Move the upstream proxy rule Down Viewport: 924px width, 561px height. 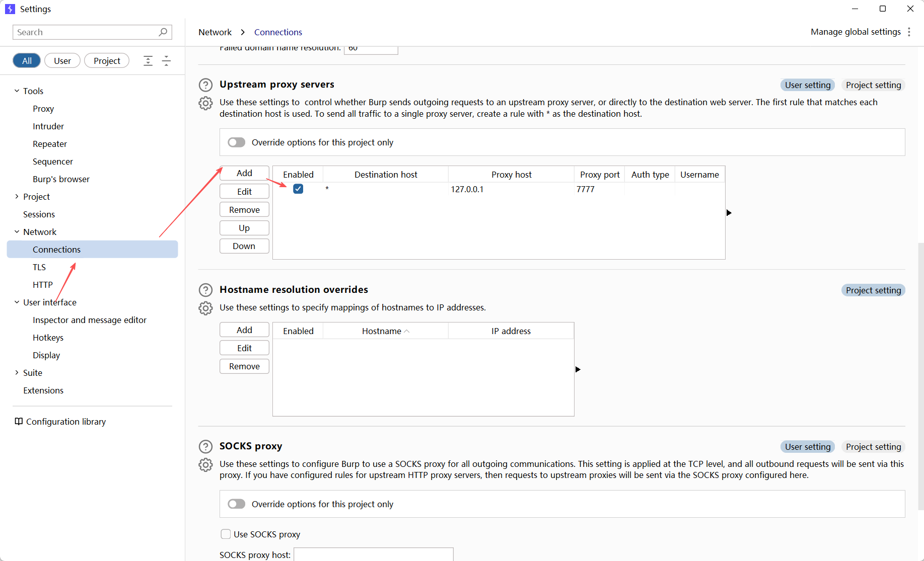coord(244,246)
